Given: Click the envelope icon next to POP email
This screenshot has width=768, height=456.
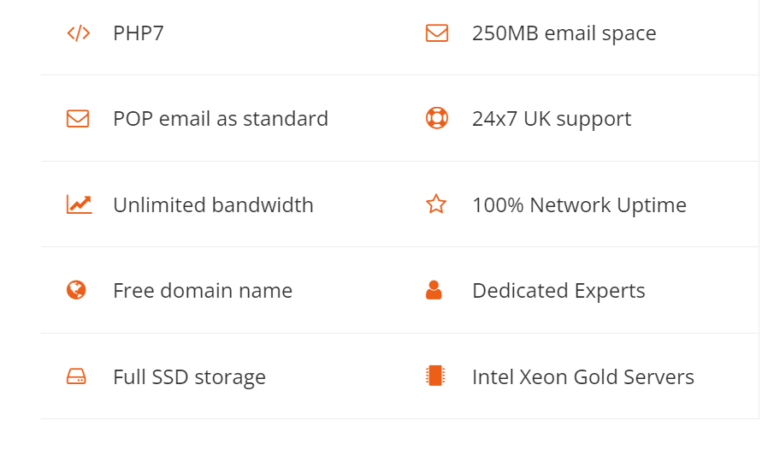Looking at the screenshot, I should pos(78,119).
